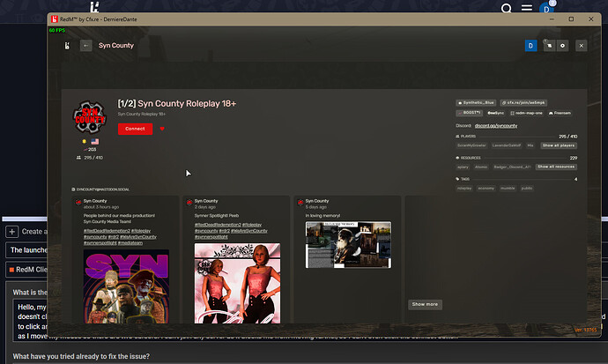
Task: Maximize the RedM window
Action: click(x=571, y=19)
